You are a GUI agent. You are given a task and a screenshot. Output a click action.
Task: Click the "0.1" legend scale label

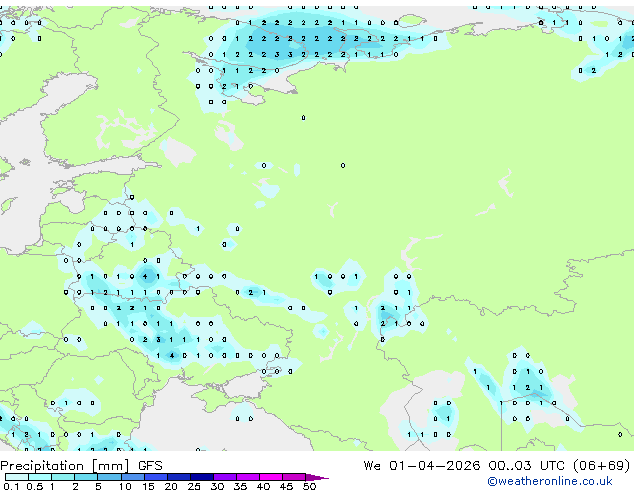11,486
